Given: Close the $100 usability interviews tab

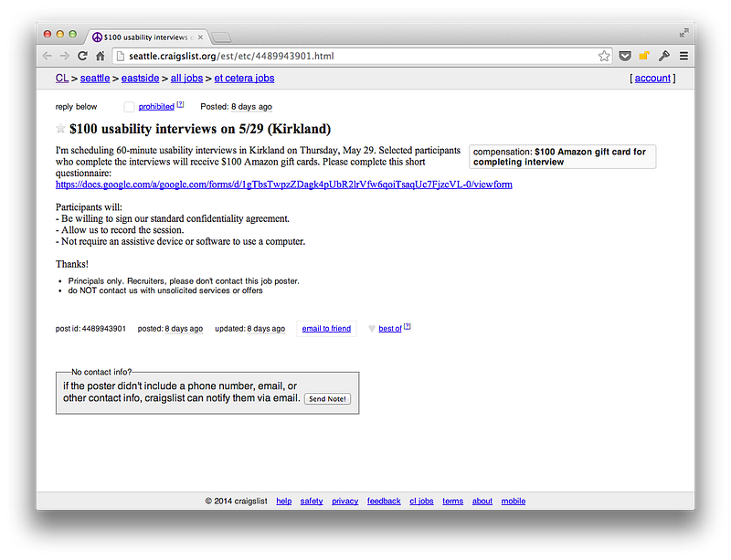Looking at the screenshot, I should (200, 37).
